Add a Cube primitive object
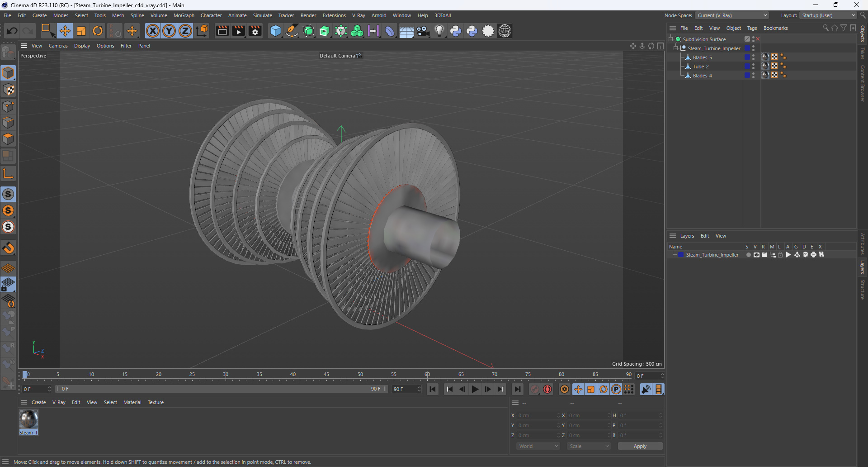Viewport: 868px width, 467px height. 275,31
